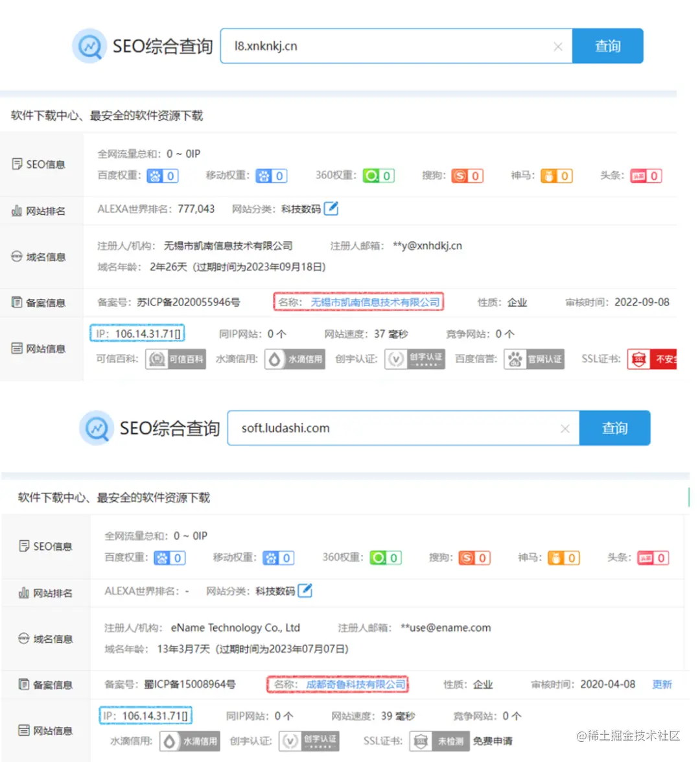Open the red SSL 不安全 certificate badge
700x762 pixels.
click(652, 359)
